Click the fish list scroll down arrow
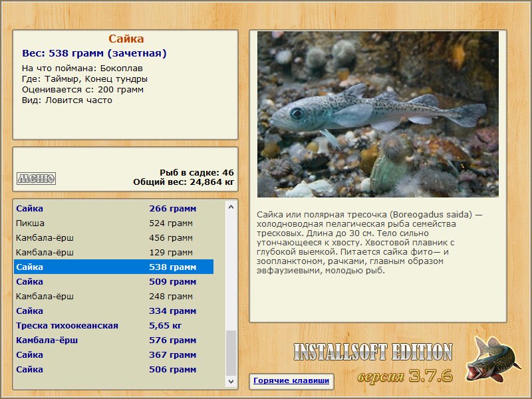532x399 pixels. (x=231, y=381)
